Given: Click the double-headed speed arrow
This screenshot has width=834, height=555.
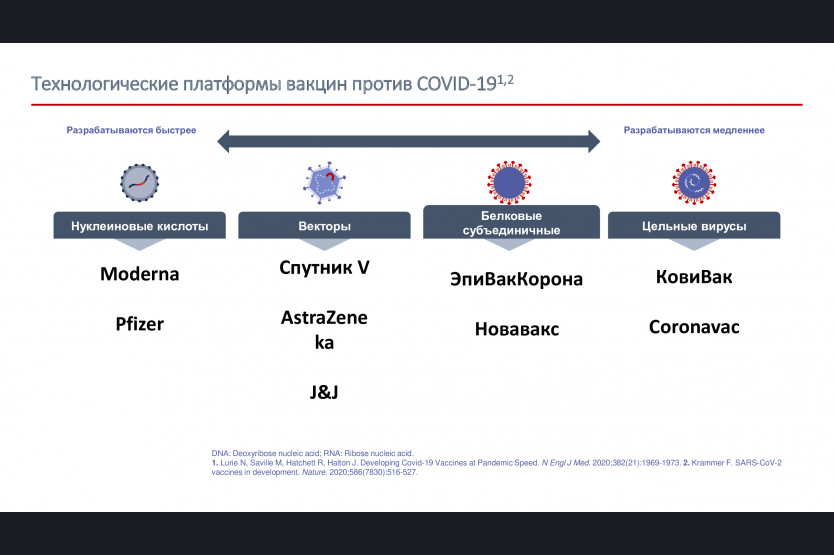Looking at the screenshot, I should coord(408,141).
